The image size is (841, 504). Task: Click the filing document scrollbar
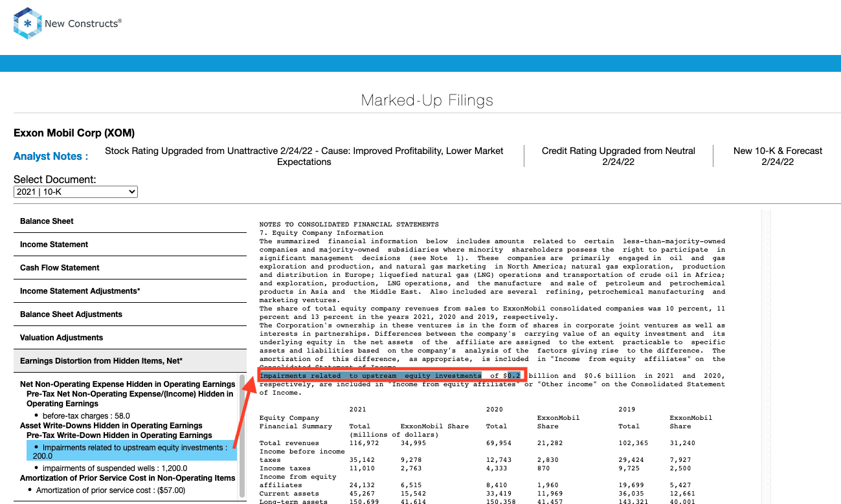coord(767,356)
